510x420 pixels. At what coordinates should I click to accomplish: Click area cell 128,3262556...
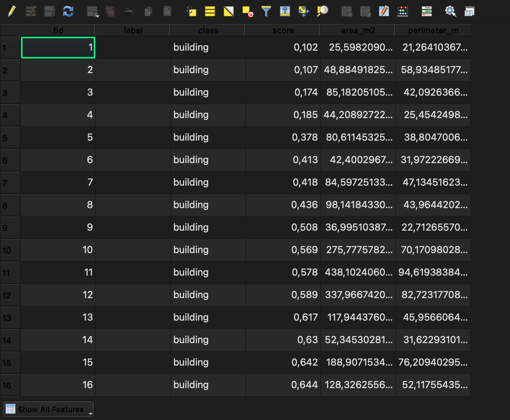tap(357, 385)
